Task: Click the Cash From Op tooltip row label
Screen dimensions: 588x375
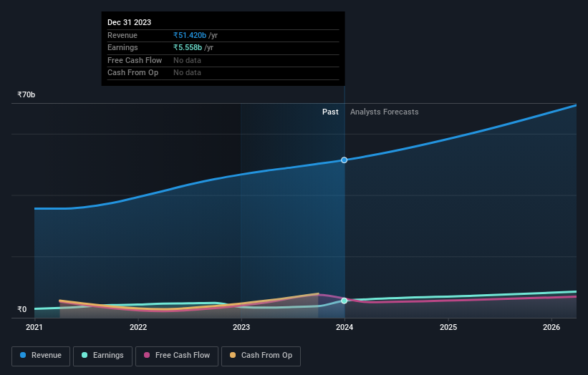Action: [x=132, y=73]
